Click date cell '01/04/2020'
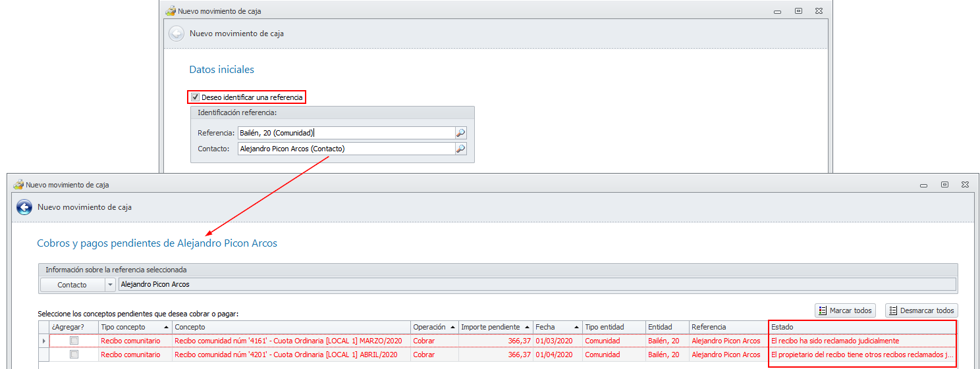The height and width of the screenshot is (369, 980). pos(558,355)
